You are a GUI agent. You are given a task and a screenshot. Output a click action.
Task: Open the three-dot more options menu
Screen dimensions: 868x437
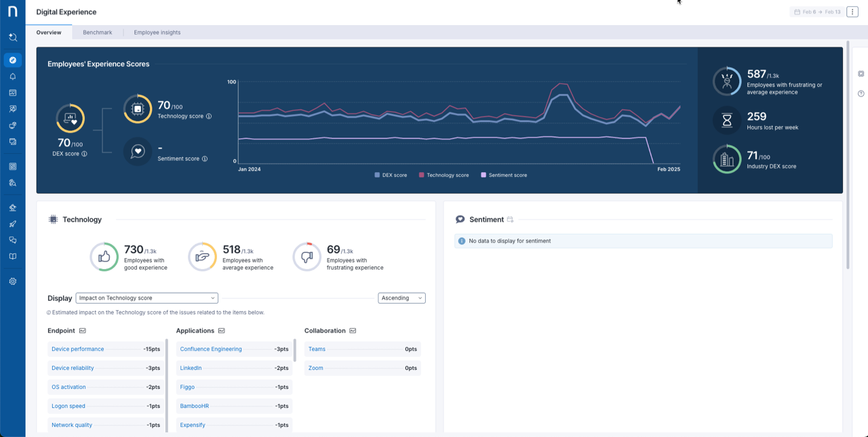[x=852, y=12]
